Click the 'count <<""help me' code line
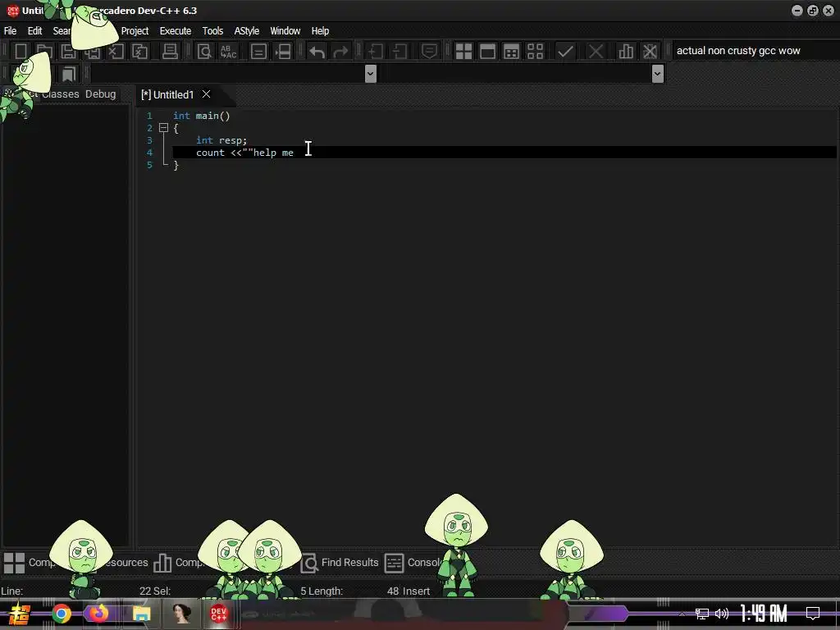This screenshot has height=630, width=840. coord(244,153)
